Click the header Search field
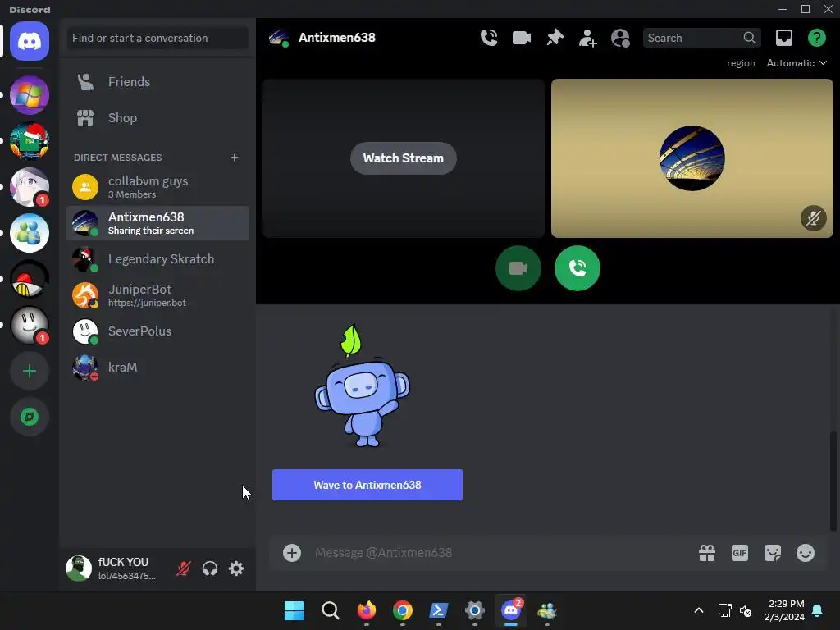The image size is (840, 630). (x=702, y=38)
